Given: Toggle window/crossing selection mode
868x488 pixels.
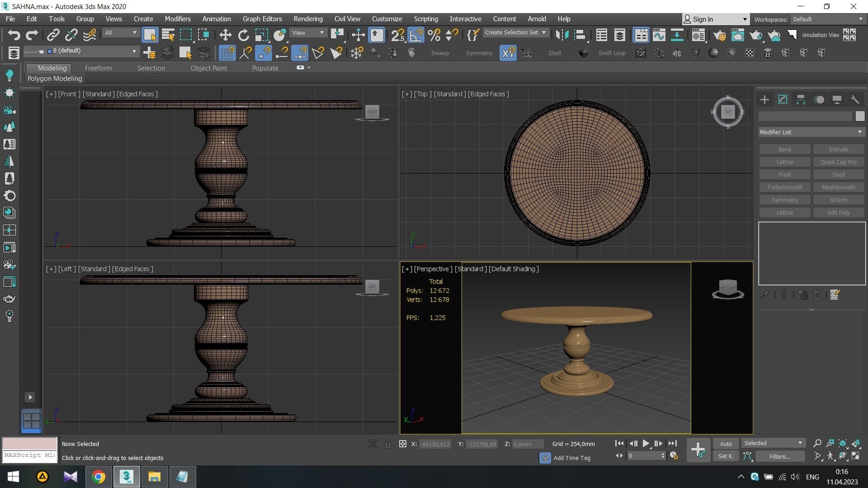Looking at the screenshot, I should point(203,35).
